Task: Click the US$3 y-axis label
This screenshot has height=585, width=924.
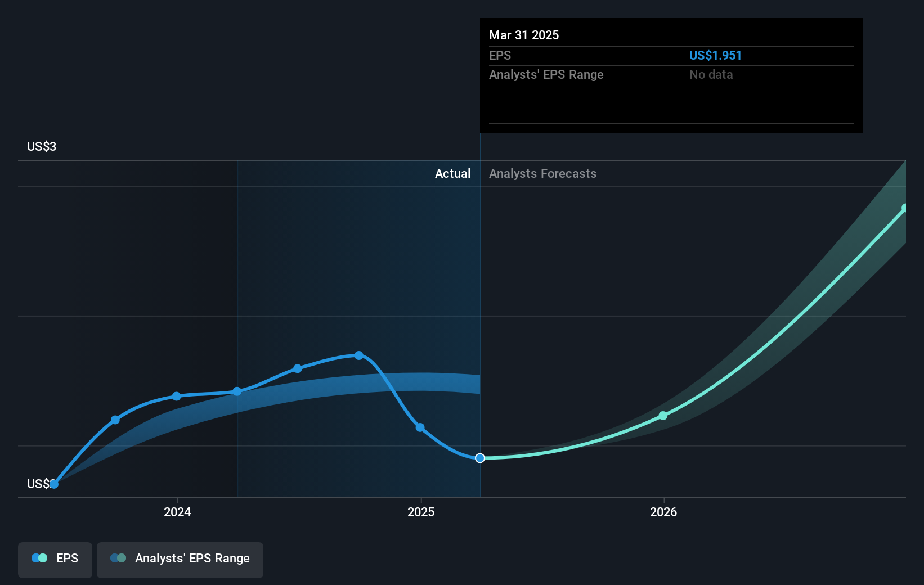Action: click(x=42, y=146)
